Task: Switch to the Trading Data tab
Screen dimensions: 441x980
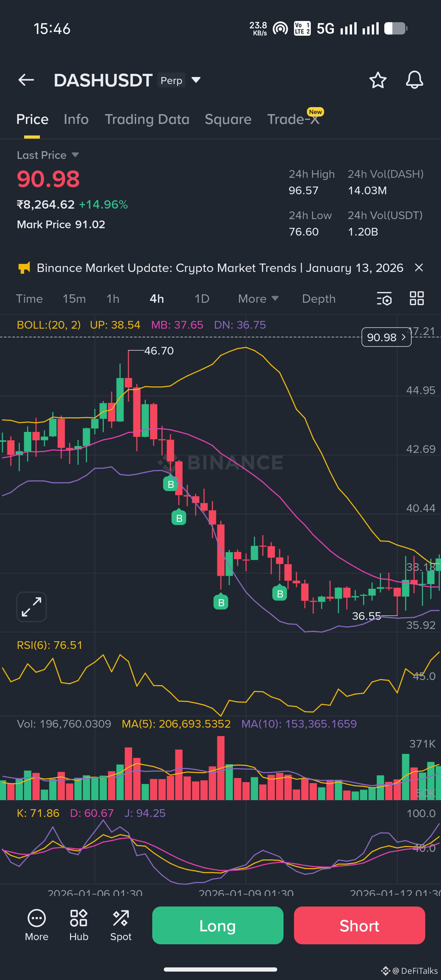Action: (147, 119)
